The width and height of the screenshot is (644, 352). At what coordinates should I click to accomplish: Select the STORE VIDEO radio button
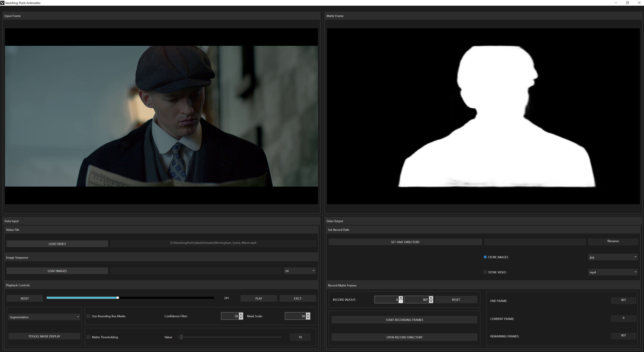click(x=485, y=272)
